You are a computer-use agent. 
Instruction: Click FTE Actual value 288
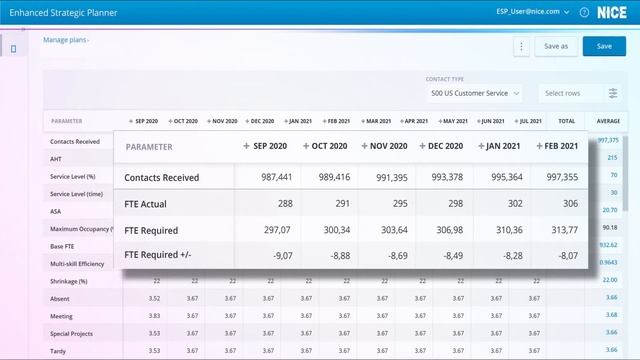(285, 204)
